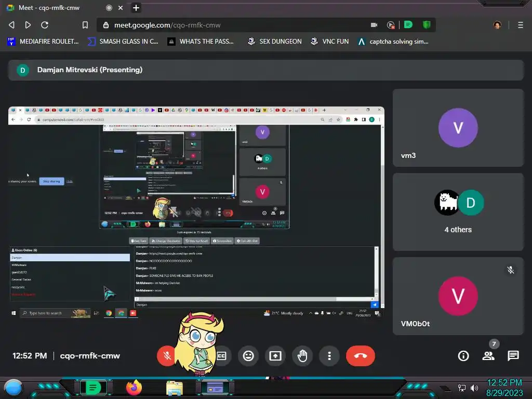Bookmark this page with the bookmark icon

pyautogui.click(x=85, y=25)
